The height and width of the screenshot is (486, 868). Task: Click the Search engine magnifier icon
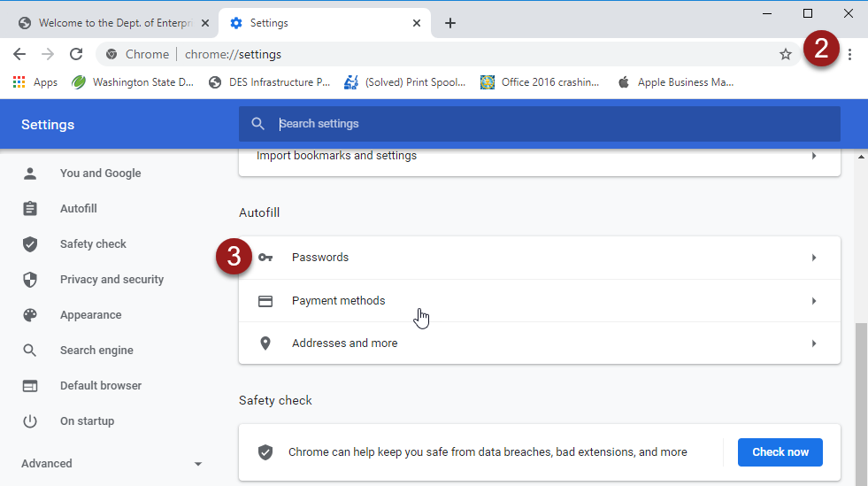[x=30, y=351]
